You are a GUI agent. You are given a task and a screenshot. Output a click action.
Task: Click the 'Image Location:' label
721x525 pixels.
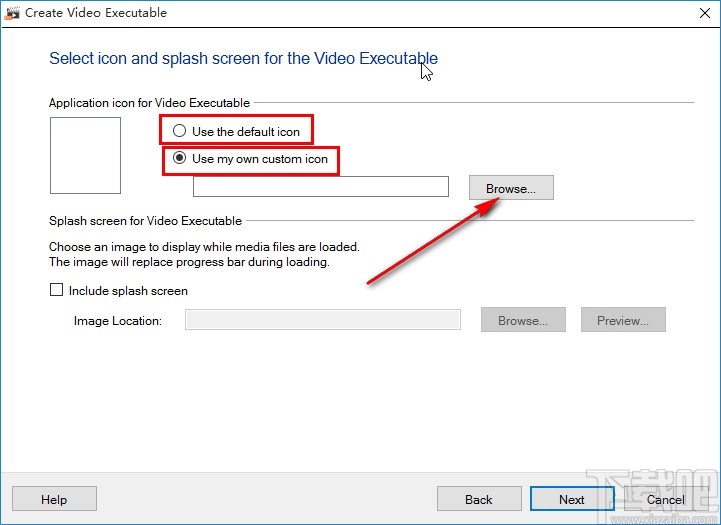(x=118, y=321)
